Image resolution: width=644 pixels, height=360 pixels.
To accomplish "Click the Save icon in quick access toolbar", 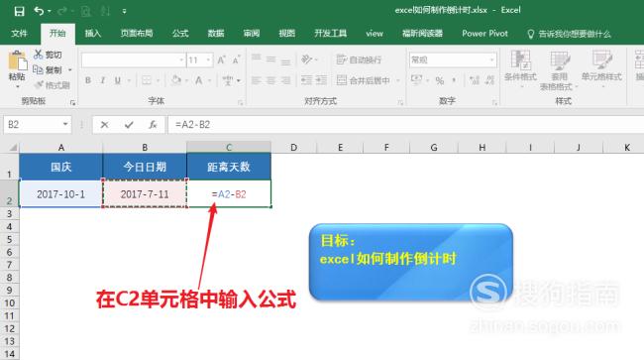I will (19, 11).
